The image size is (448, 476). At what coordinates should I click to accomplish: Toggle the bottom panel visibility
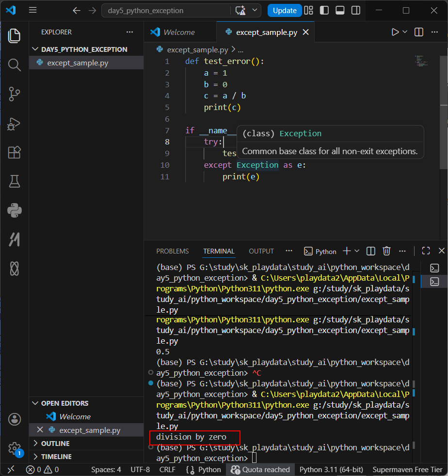[x=340, y=10]
